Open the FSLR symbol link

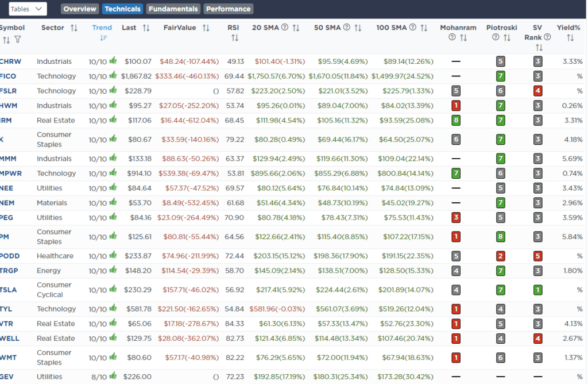point(8,91)
